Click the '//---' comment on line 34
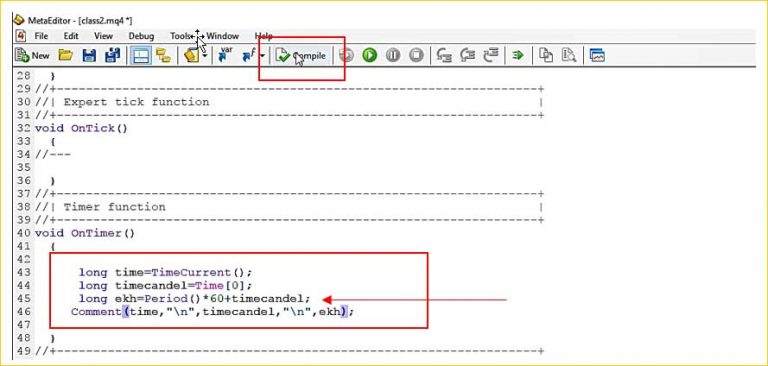Screen dimensions: 768x366 (x=53, y=154)
